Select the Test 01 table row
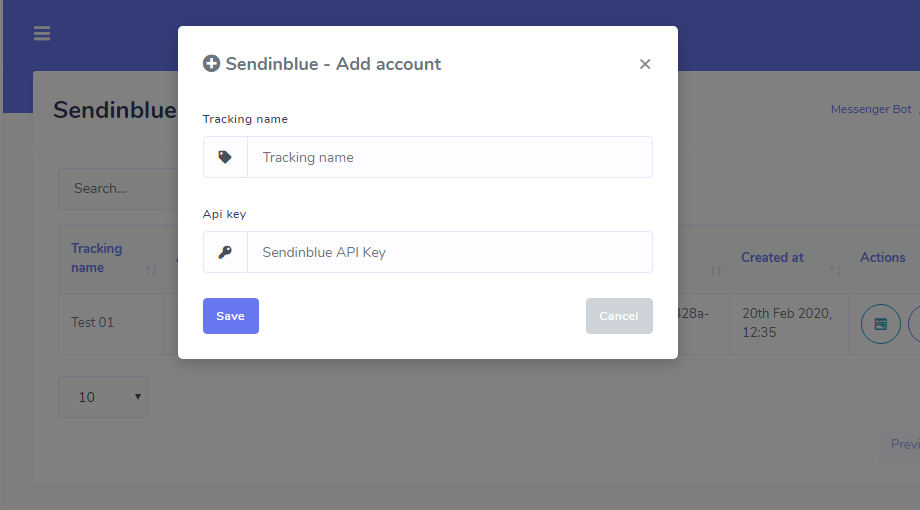Viewport: 920px width, 510px height. click(x=93, y=323)
